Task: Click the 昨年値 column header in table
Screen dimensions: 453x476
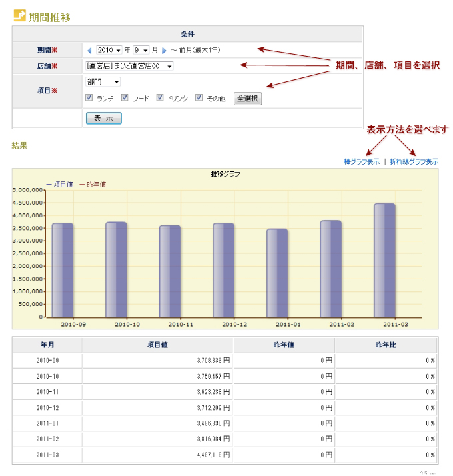Action: click(284, 345)
